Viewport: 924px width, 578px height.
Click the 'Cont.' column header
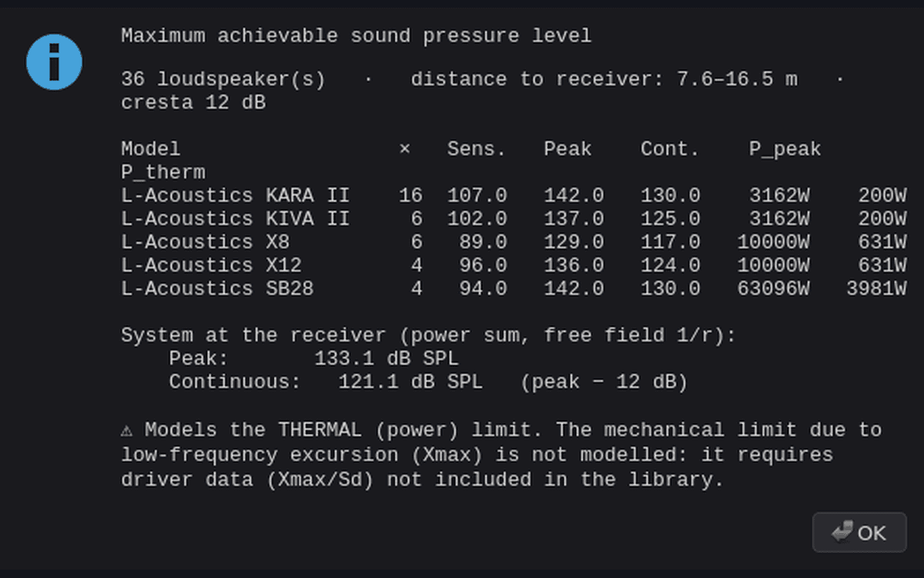pos(670,150)
